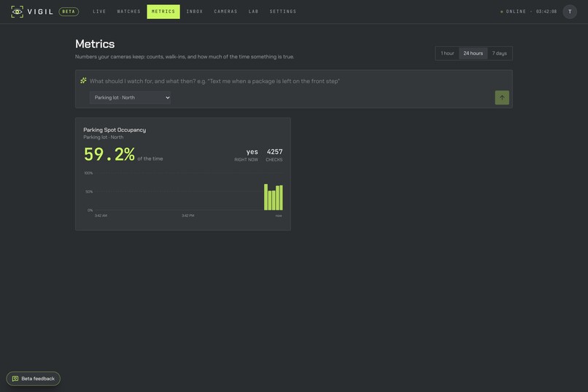The image size is (588, 392).
Task: Click the tallest bar in the occupancy chart
Action: (266, 197)
